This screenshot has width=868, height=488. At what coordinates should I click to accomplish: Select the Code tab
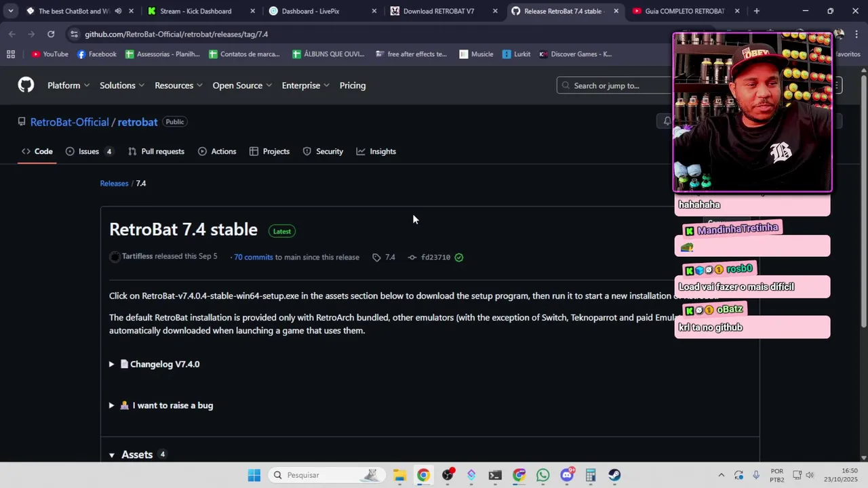point(37,151)
